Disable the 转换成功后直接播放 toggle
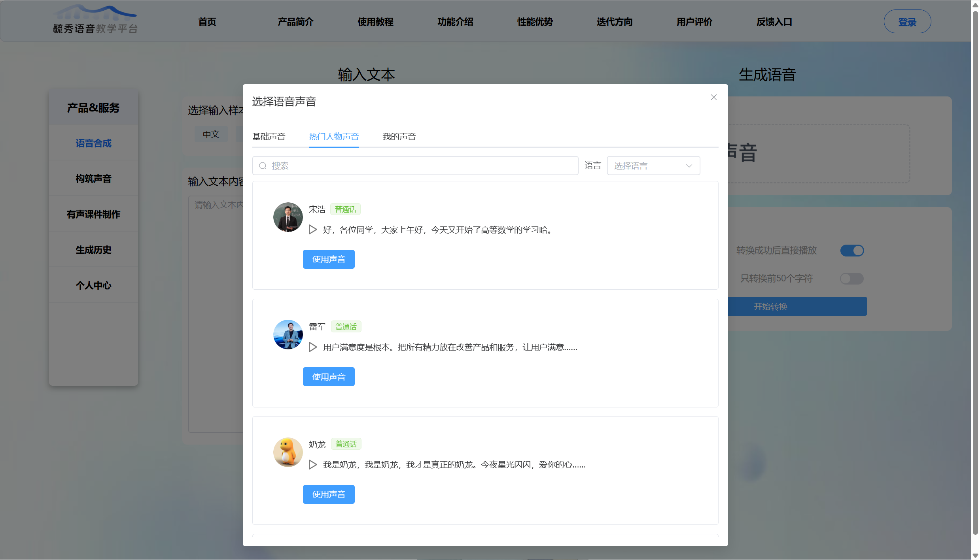The height and width of the screenshot is (560, 980). [x=852, y=250]
